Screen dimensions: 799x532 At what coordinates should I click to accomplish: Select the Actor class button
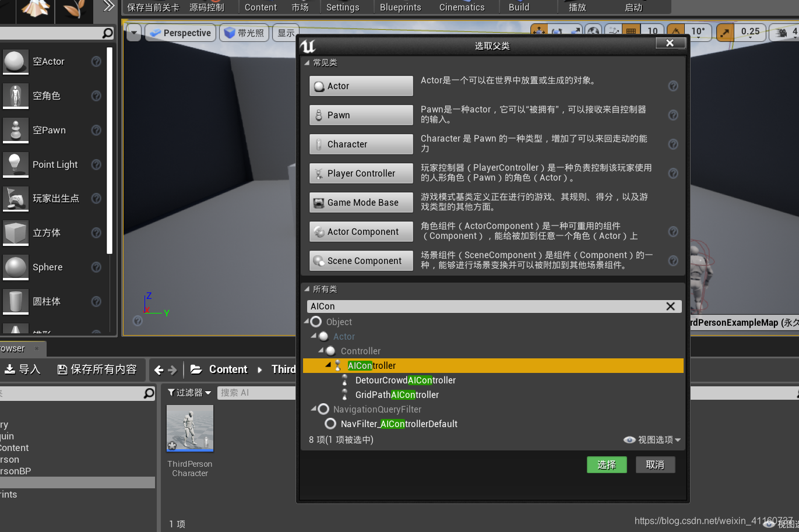[361, 86]
